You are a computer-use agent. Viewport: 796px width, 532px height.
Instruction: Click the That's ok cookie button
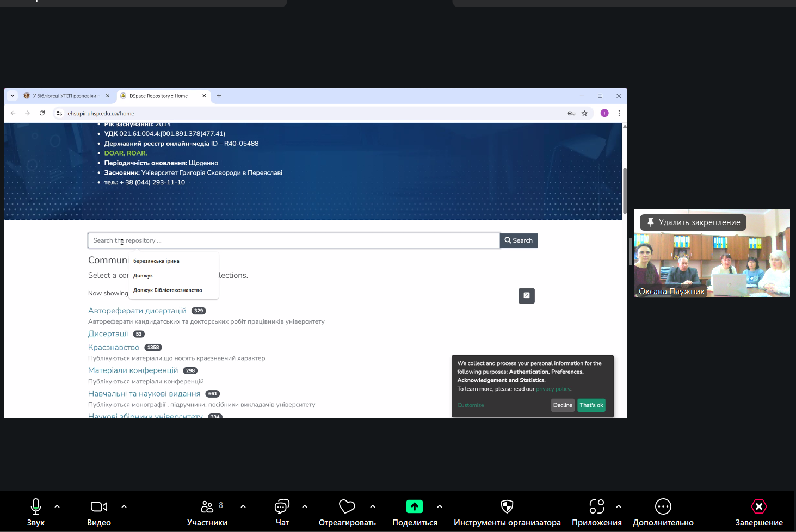coord(591,405)
